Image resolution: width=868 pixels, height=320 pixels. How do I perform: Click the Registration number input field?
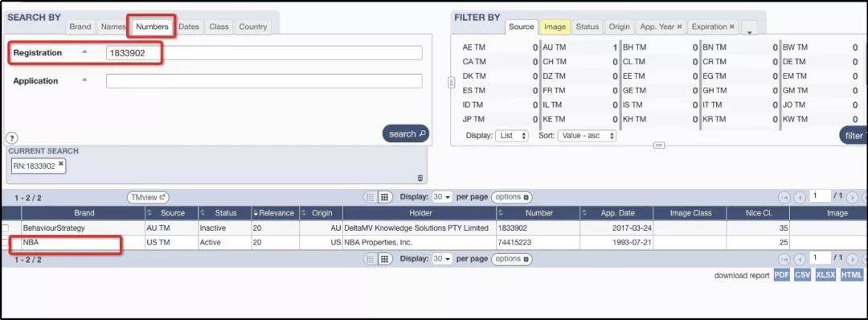[x=264, y=52]
